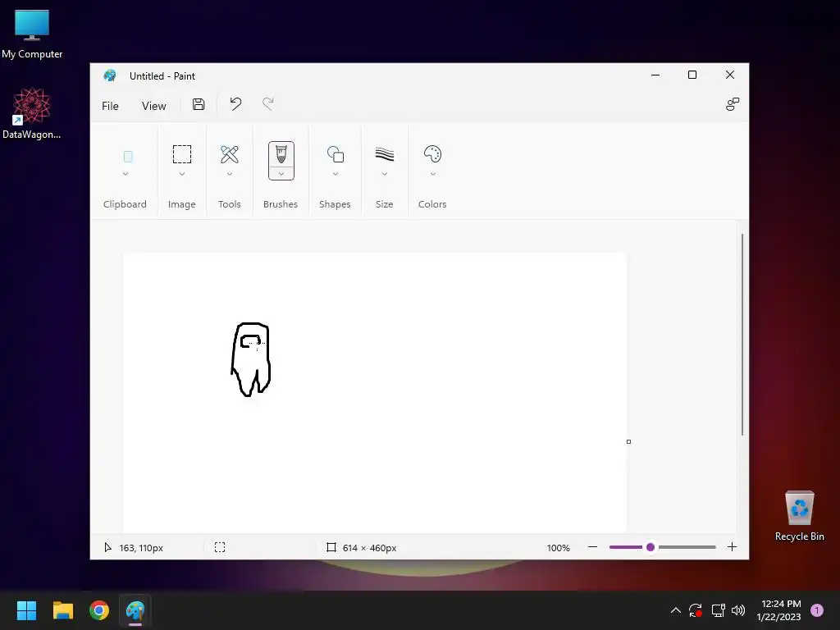Open the share icon in Paint's top right

coord(733,104)
